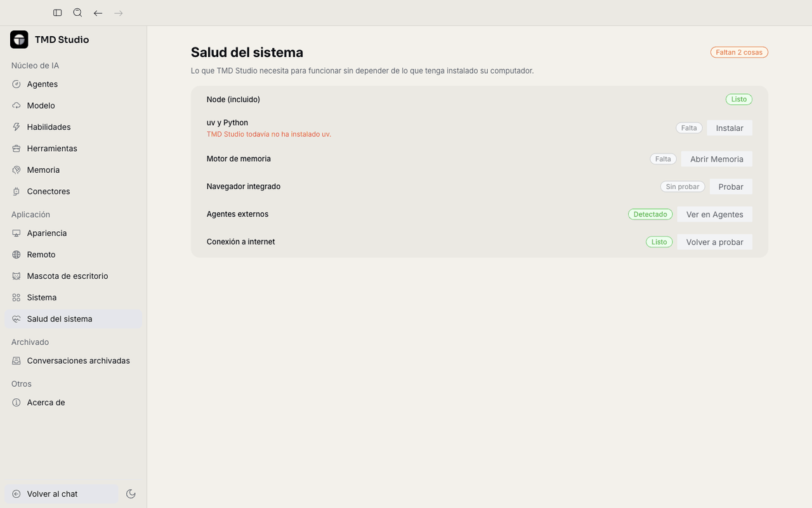Image resolution: width=812 pixels, height=508 pixels.
Task: Go back with the left arrow
Action: tap(98, 13)
